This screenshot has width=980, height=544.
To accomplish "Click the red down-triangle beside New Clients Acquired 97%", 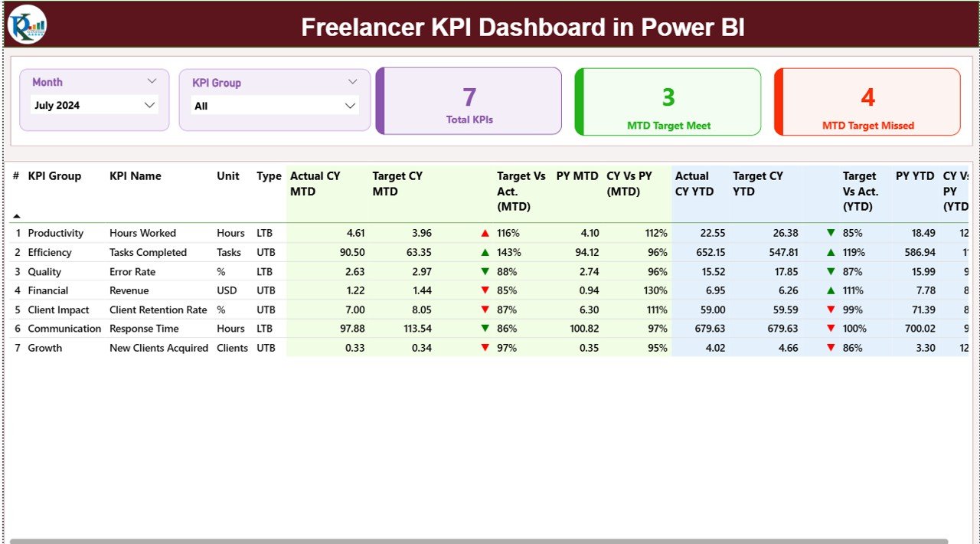I will pos(485,348).
